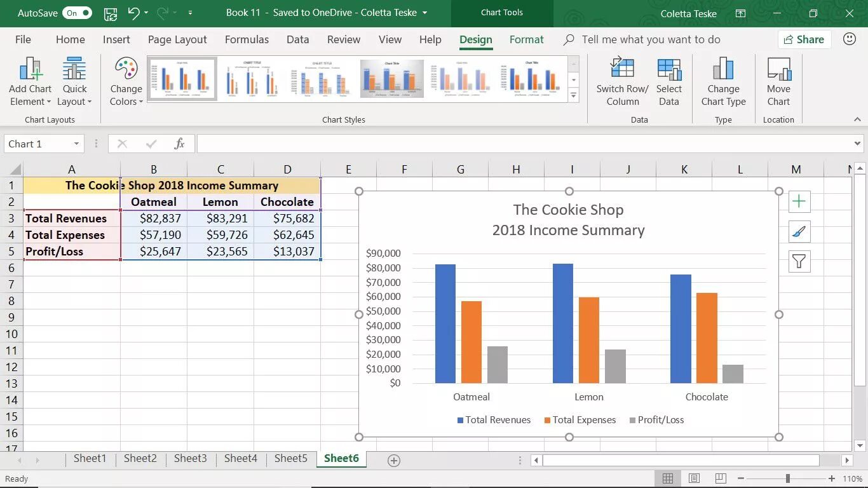Open the Review tab
This screenshot has height=488, width=868.
[344, 39]
